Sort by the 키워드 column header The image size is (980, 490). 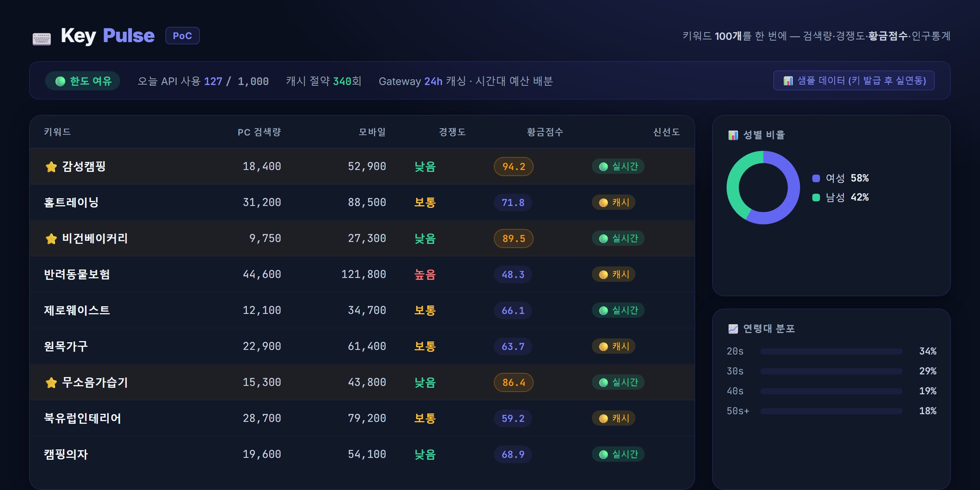click(x=57, y=132)
